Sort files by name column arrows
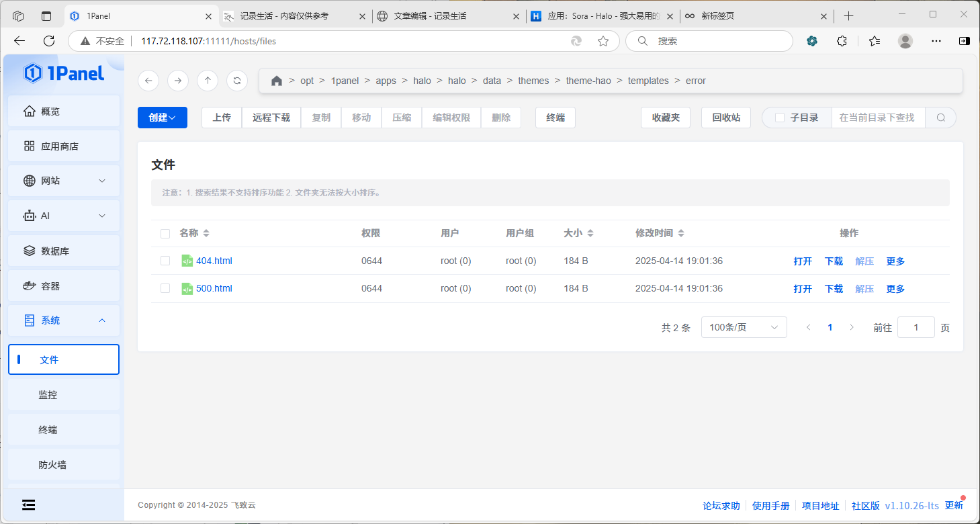This screenshot has height=524, width=980. tap(206, 233)
